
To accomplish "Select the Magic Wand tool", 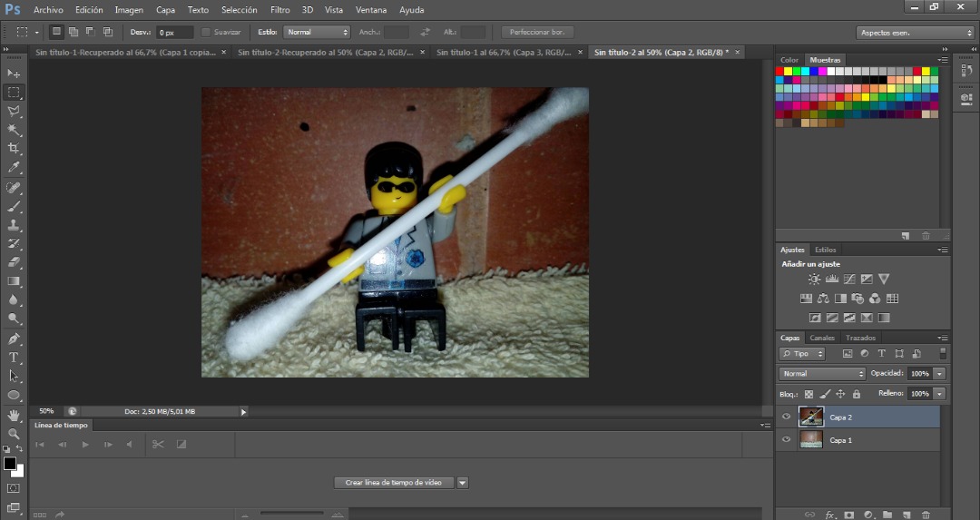I will click(14, 130).
